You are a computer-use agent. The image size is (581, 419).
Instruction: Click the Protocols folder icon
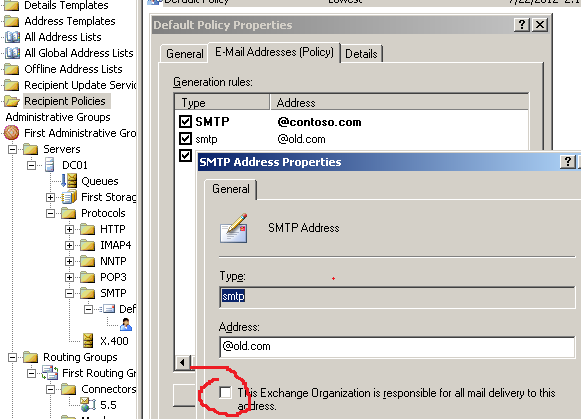(69, 213)
